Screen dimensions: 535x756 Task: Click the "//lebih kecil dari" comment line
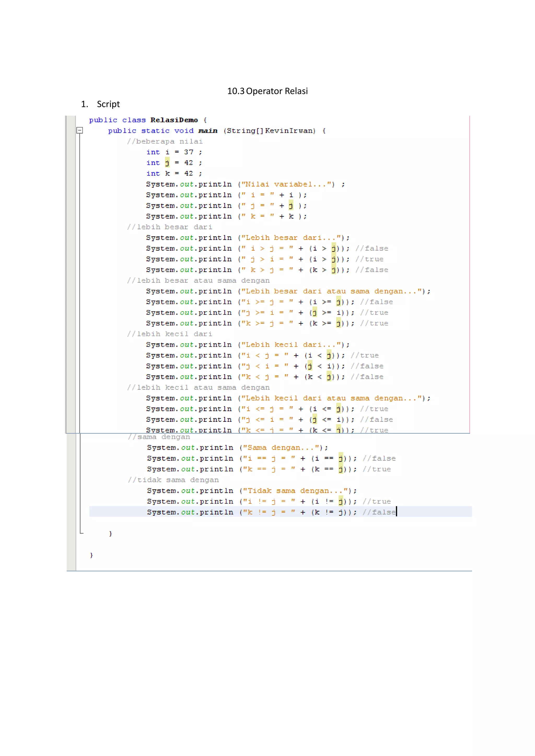[x=170, y=334]
